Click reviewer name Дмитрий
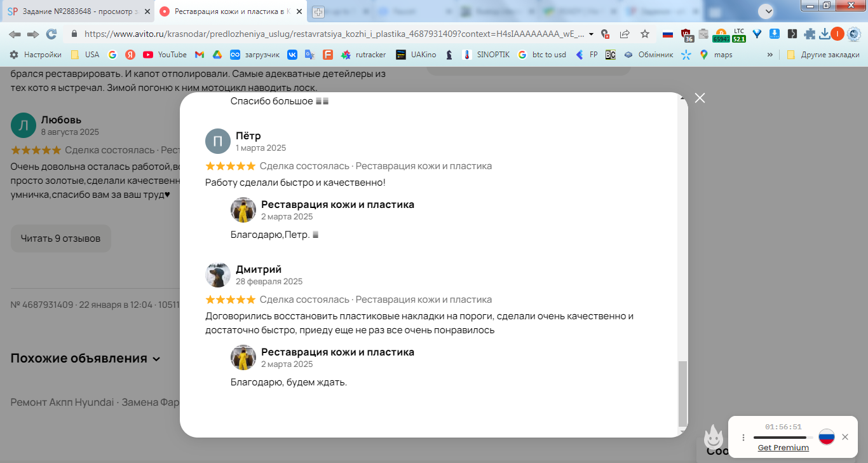 point(259,269)
